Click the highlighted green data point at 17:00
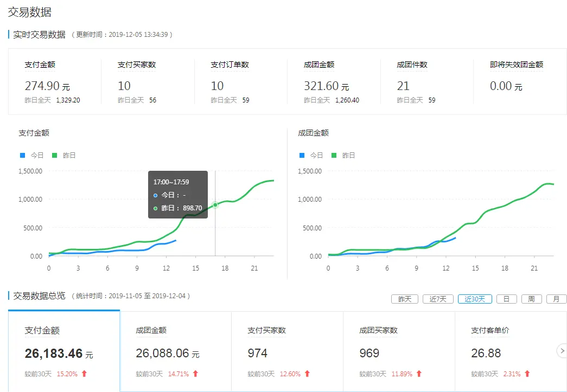The width and height of the screenshot is (567, 392). [215, 205]
